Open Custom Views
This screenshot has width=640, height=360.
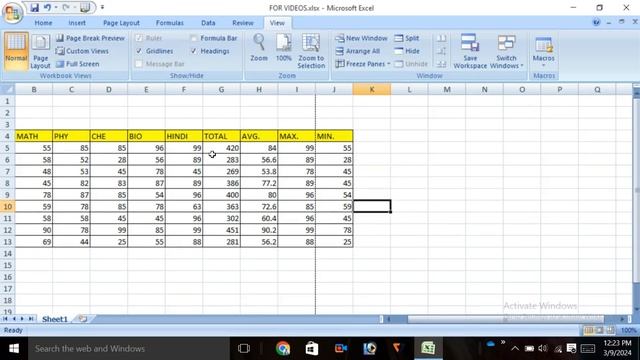(x=82, y=51)
